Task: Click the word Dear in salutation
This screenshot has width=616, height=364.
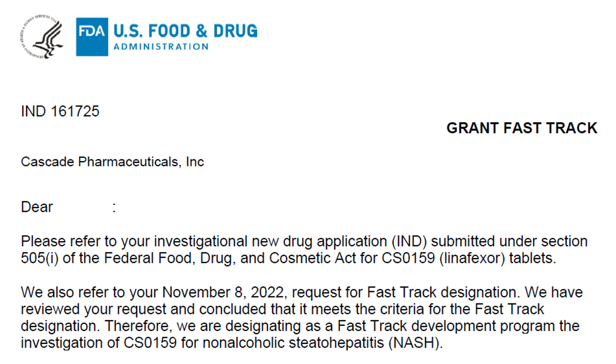Action: (37, 207)
